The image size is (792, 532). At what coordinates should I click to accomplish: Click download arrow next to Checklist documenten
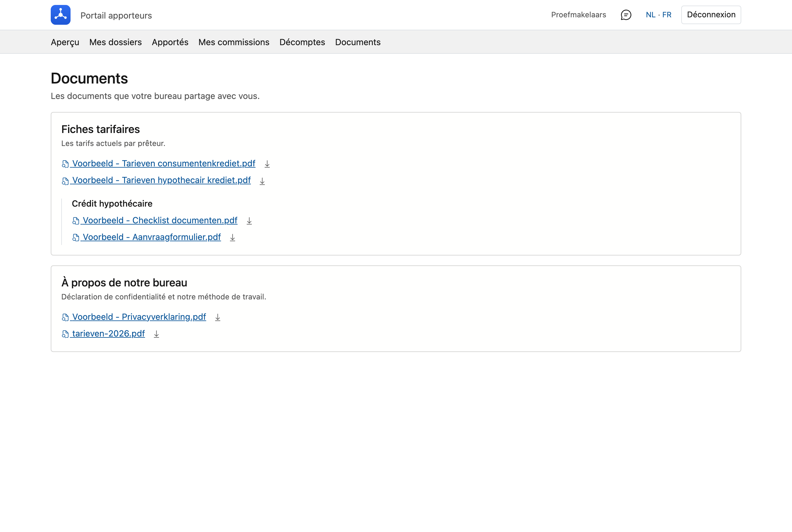(x=249, y=221)
